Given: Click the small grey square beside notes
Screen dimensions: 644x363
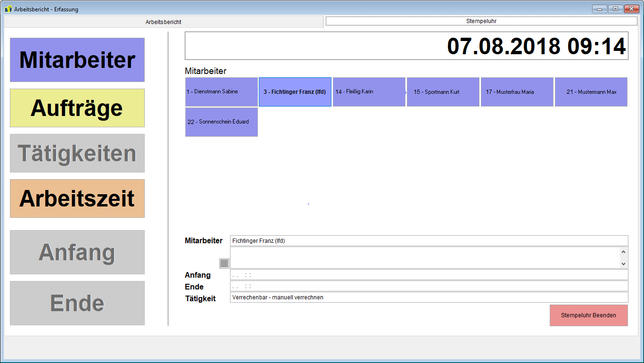Looking at the screenshot, I should click(x=224, y=264).
